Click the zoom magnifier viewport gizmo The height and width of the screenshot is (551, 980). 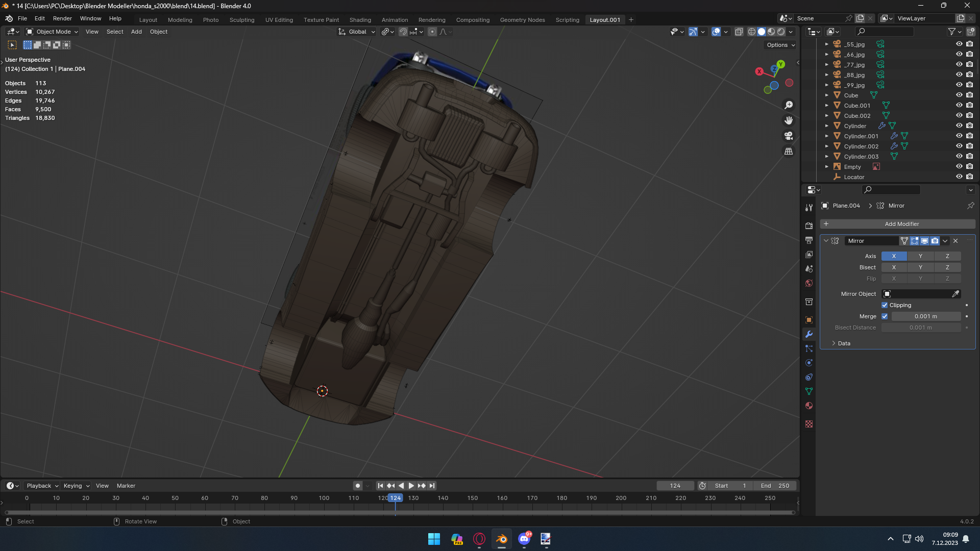789,105
